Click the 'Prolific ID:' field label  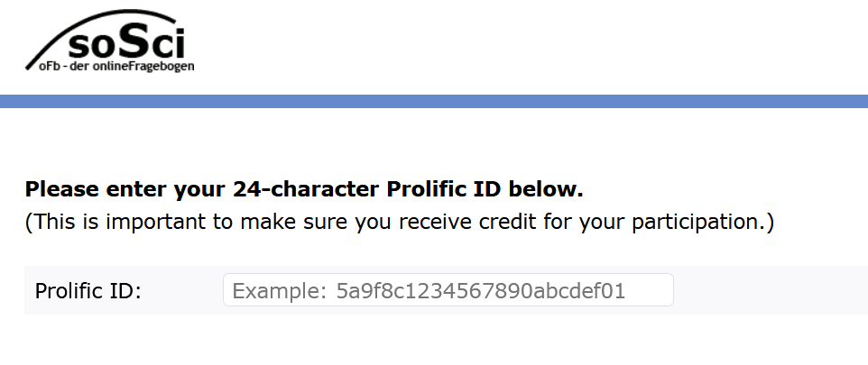(x=88, y=290)
